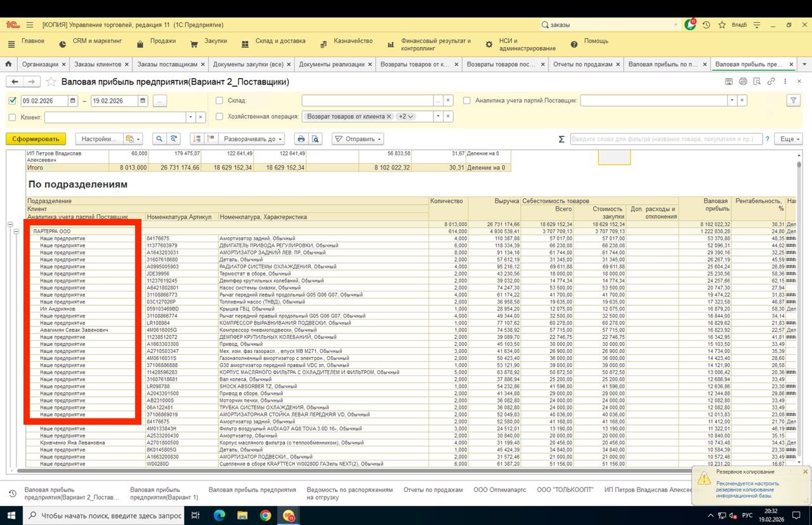Click the save diskette icon at top right
This screenshot has width=812, height=525.
pyautogui.click(x=729, y=82)
